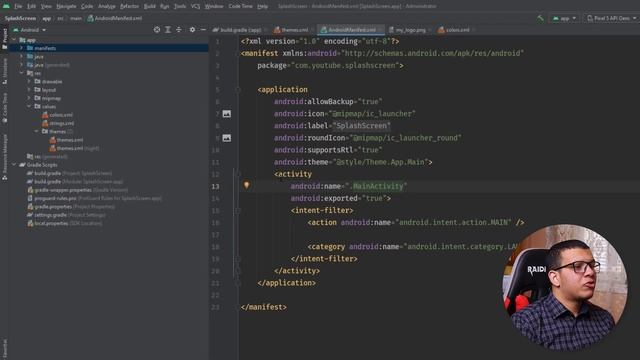Click the yellow lightbulb on line 13
The width and height of the screenshot is (640, 360).
[247, 185]
